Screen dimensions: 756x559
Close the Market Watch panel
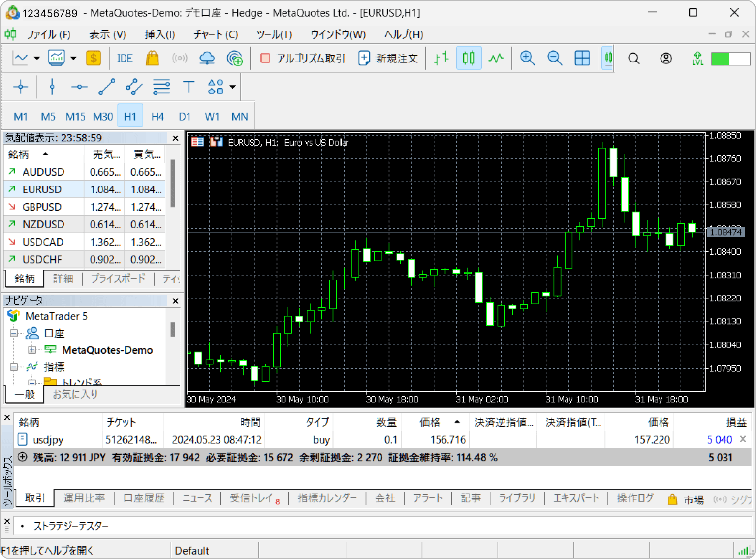[x=175, y=138]
